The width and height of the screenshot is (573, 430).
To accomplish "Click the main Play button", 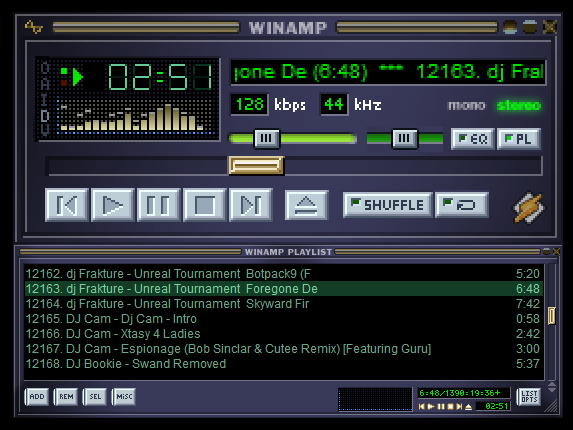I will point(113,205).
